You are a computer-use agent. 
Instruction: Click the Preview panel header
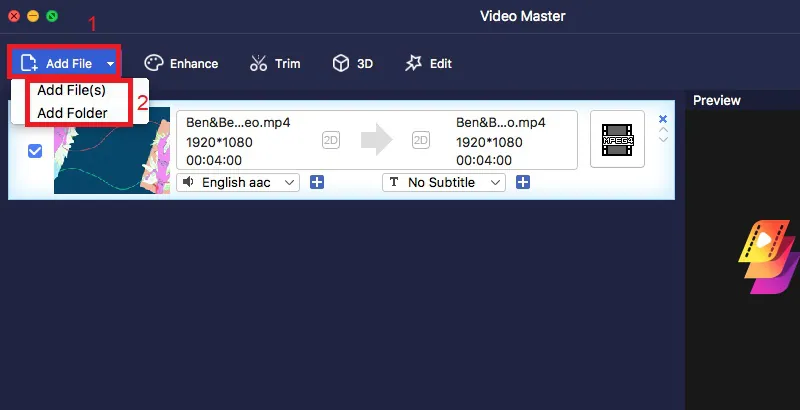coord(716,100)
